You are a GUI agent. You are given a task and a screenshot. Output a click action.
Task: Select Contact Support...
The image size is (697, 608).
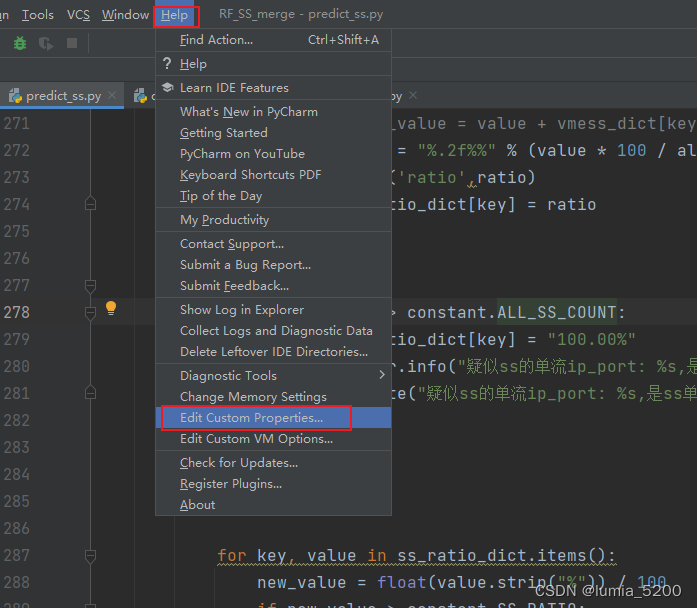273,244
